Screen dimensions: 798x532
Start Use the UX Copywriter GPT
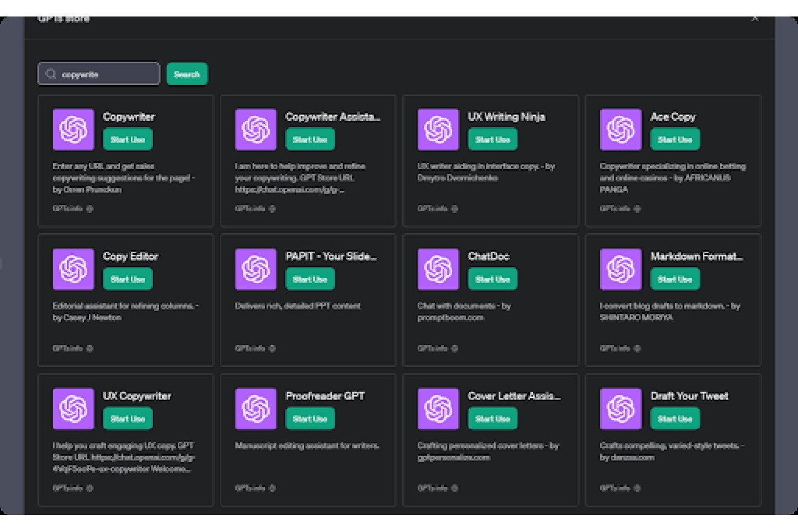[x=128, y=419]
